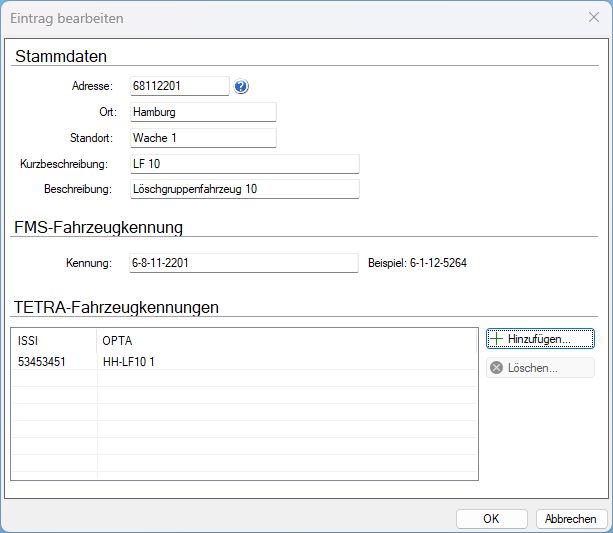The height and width of the screenshot is (533, 613).
Task: Click the Beispiel 6-1-12-5264 hint text
Action: click(x=417, y=263)
